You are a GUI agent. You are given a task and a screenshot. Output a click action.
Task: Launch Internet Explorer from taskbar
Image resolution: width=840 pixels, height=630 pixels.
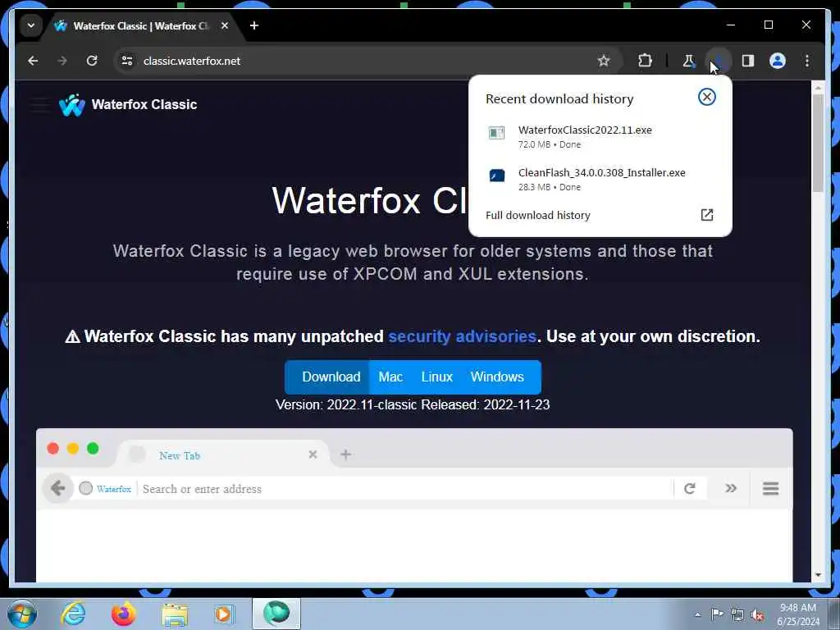point(73,614)
